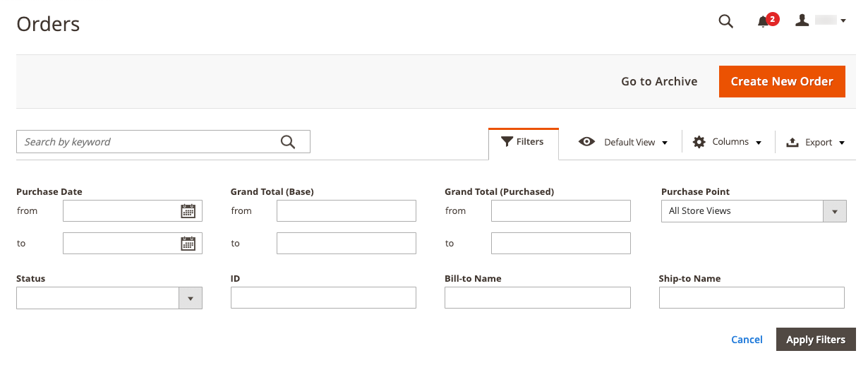The image size is (868, 370).
Task: Open the header search magnifier icon
Action: pos(725,21)
